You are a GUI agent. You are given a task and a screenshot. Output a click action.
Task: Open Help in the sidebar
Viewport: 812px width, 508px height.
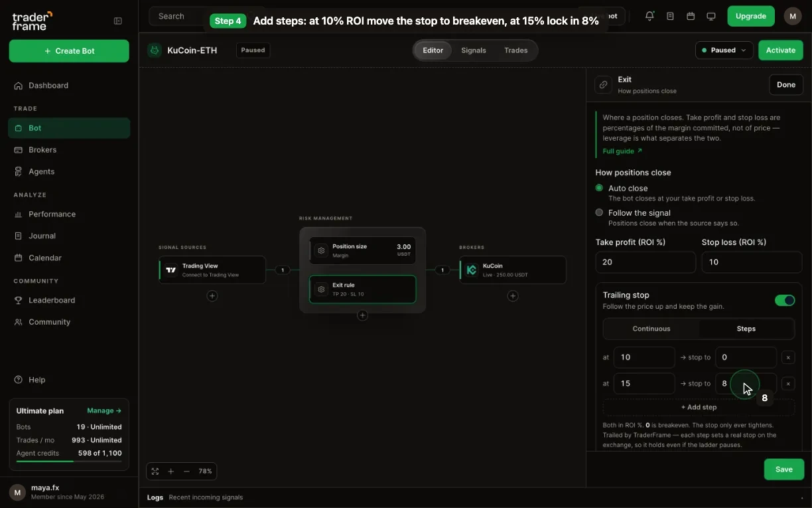click(x=69, y=380)
